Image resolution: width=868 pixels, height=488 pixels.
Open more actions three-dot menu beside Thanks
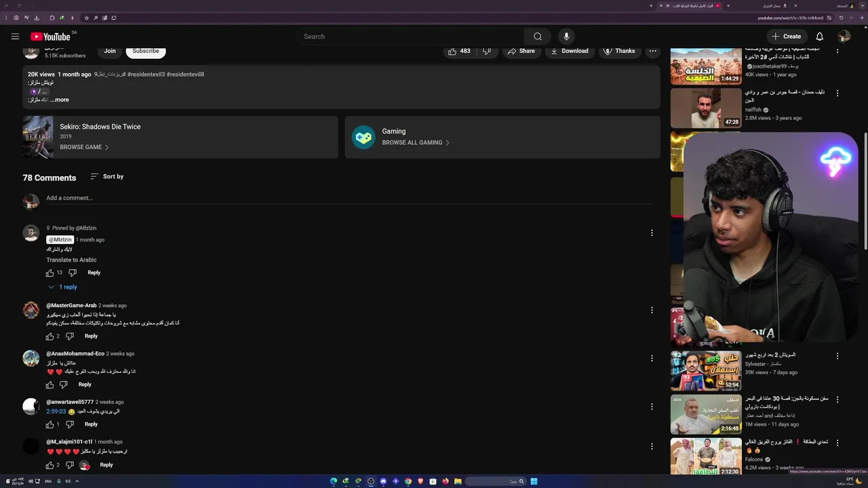652,51
